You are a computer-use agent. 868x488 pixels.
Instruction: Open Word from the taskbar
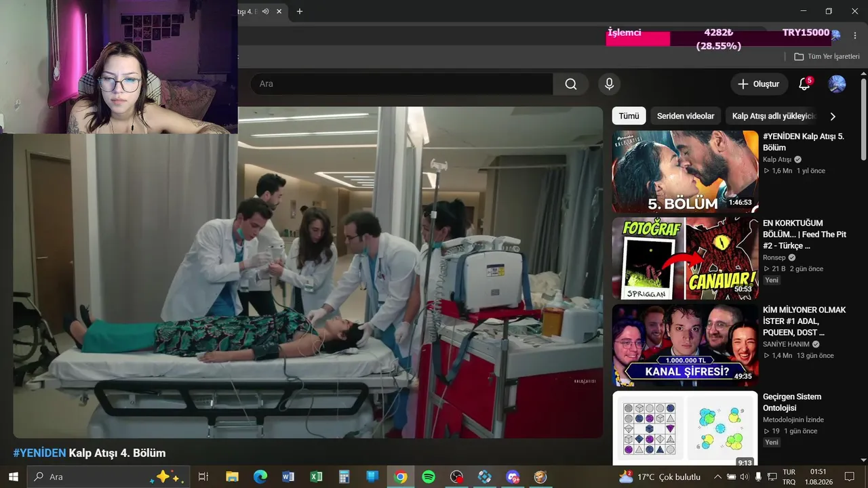288,476
